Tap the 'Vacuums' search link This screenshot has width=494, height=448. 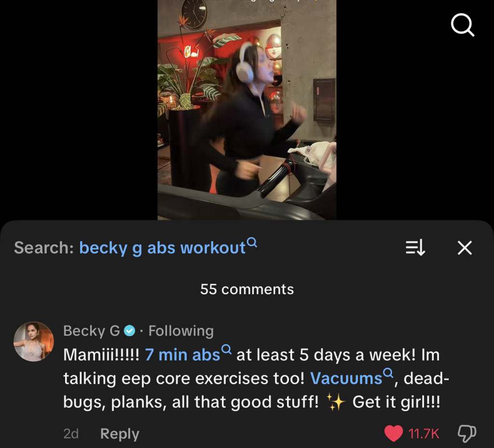pyautogui.click(x=346, y=379)
